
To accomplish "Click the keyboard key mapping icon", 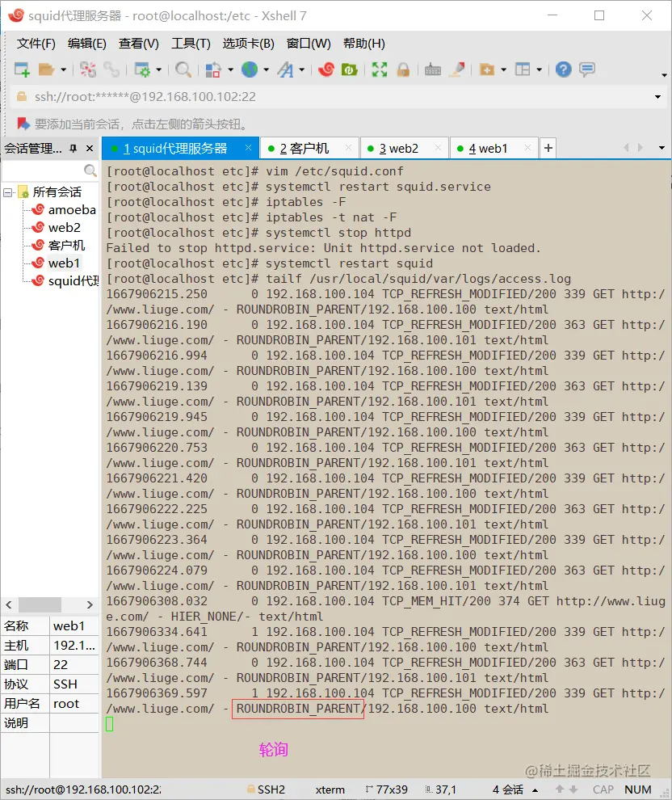I will (x=432, y=69).
